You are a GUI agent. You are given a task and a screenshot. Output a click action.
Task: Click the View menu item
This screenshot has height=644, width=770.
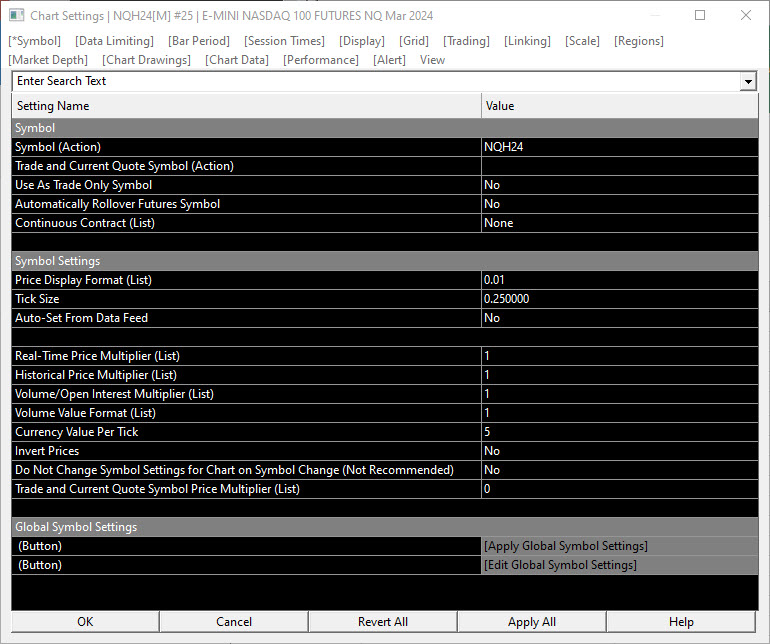[x=432, y=60]
